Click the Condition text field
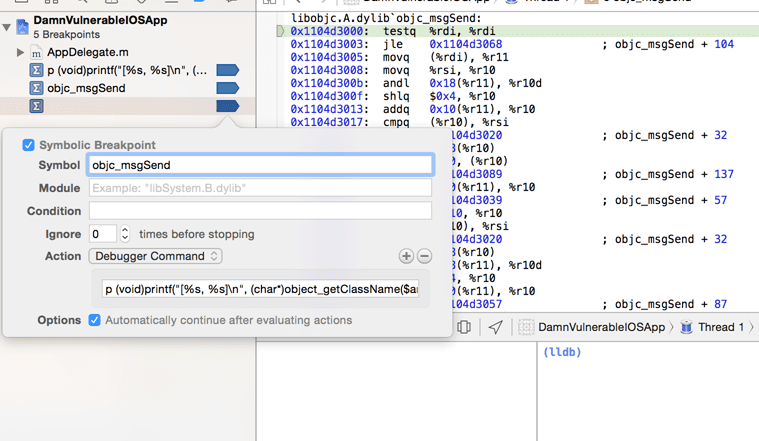 [260, 211]
